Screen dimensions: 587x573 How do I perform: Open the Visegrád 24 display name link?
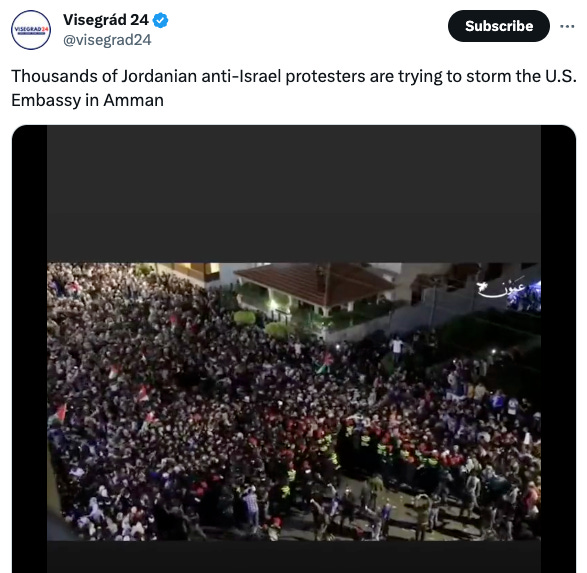tap(106, 20)
